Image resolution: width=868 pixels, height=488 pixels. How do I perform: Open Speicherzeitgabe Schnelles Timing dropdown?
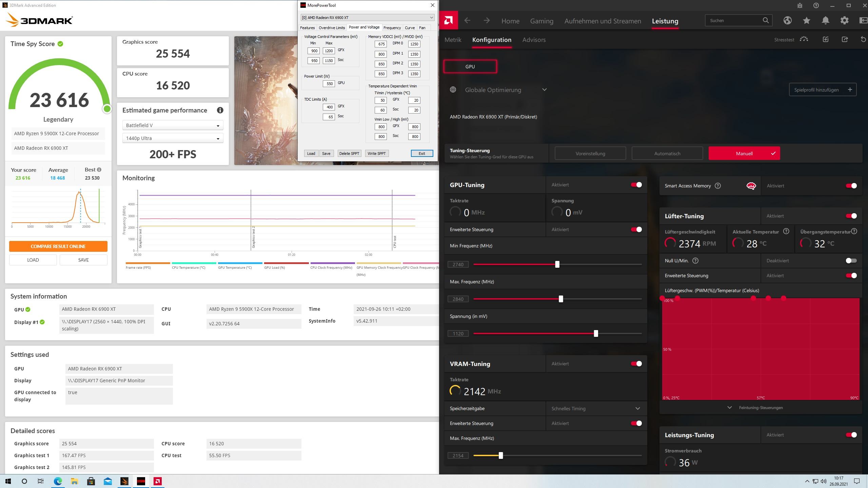[x=596, y=408]
